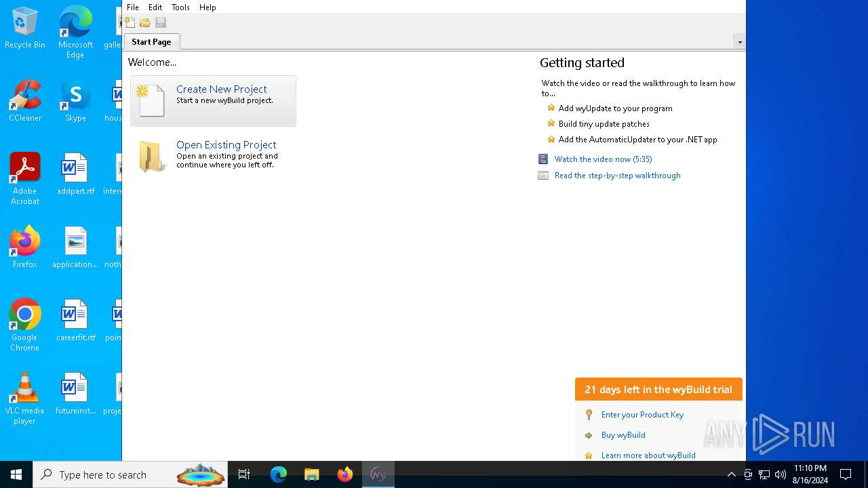Click Enter your Product Key link
This screenshot has width=868, height=488.
point(642,415)
